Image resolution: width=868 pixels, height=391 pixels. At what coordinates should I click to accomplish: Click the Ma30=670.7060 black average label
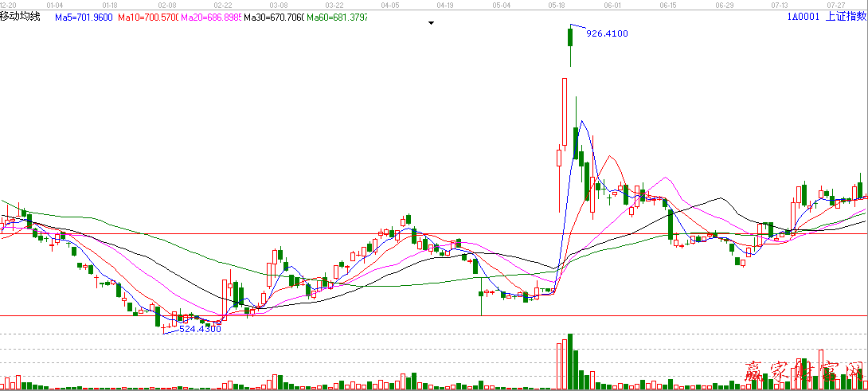pos(274,17)
